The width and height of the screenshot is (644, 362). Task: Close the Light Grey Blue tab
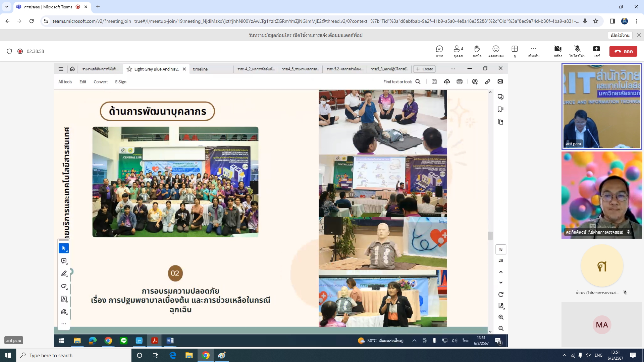pos(184,69)
